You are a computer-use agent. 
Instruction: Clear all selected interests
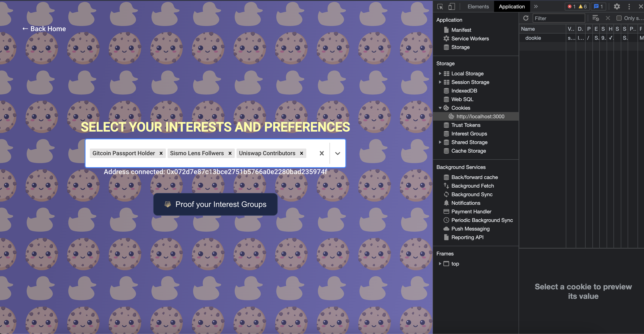click(322, 153)
